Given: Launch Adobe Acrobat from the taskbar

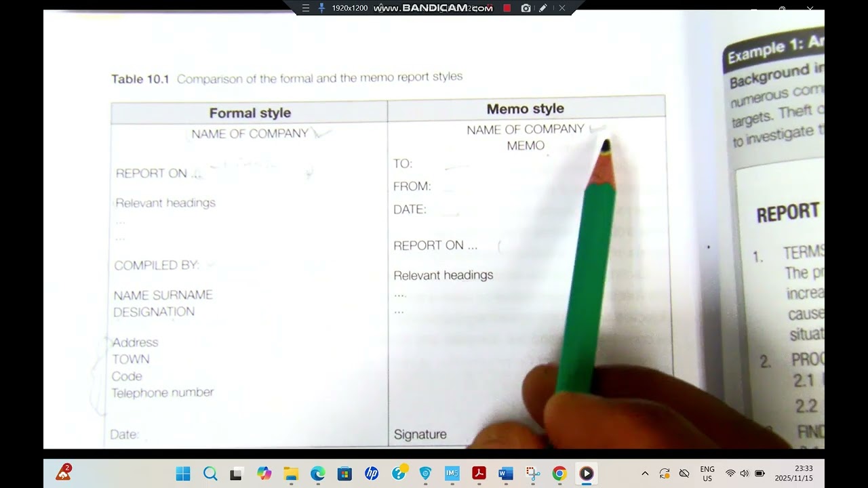Looking at the screenshot, I should (x=479, y=473).
